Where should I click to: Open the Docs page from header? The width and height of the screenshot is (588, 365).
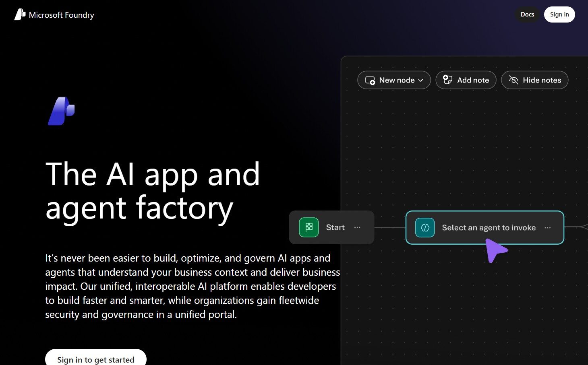527,14
